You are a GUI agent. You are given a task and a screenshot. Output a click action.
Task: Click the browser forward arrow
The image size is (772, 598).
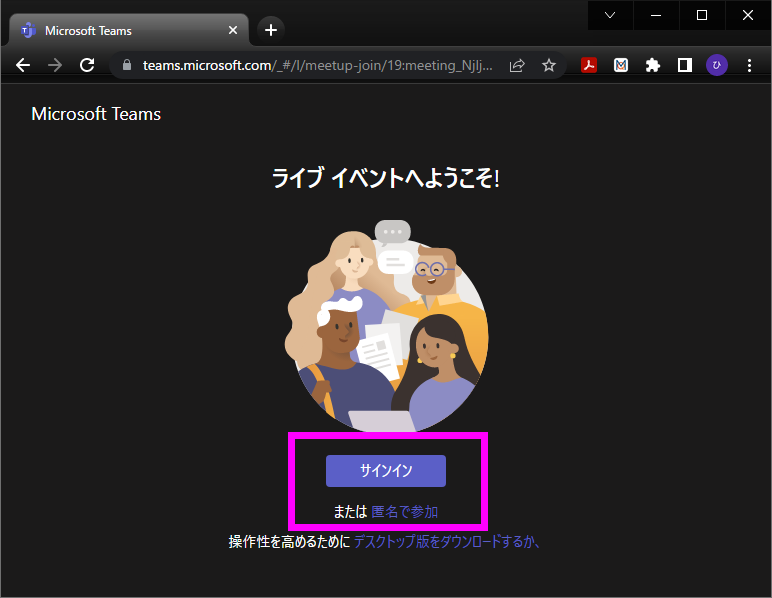pyautogui.click(x=55, y=65)
